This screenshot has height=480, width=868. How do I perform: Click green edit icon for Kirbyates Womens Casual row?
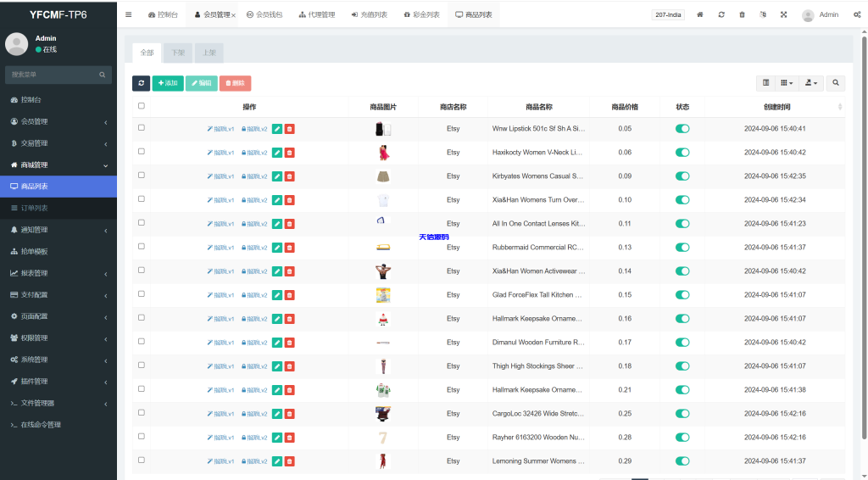277,176
